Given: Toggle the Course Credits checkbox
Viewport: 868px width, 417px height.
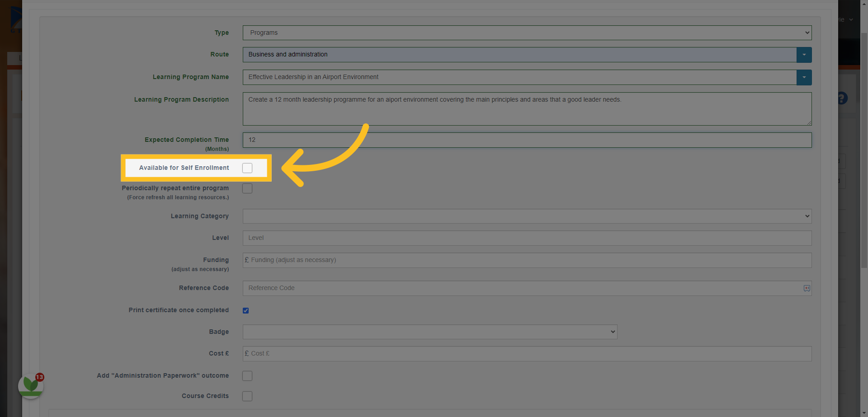Looking at the screenshot, I should (247, 396).
